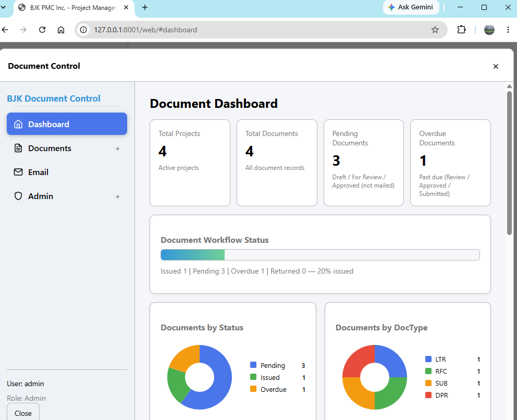Click the Documents by DocType donut chart
The width and height of the screenshot is (517, 420).
pos(375,377)
